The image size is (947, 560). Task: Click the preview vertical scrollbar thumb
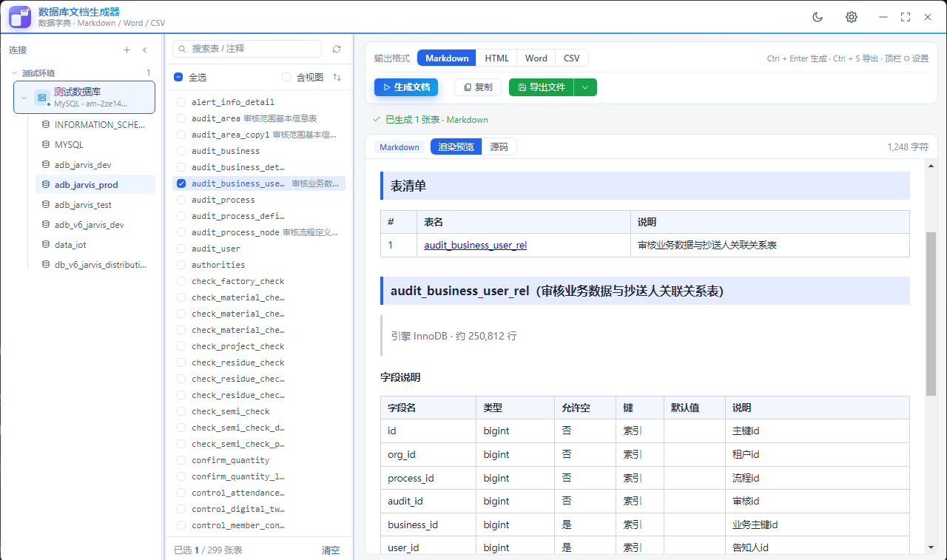coord(931,313)
